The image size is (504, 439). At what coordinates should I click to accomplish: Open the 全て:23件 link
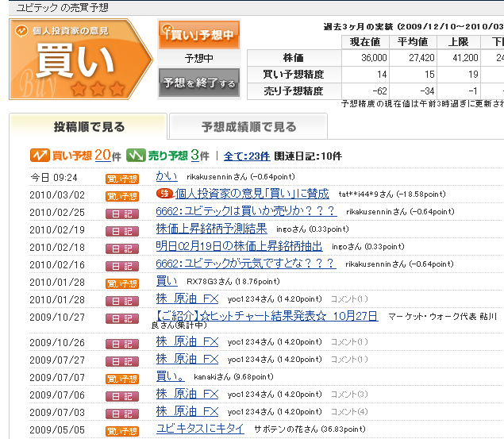(247, 156)
